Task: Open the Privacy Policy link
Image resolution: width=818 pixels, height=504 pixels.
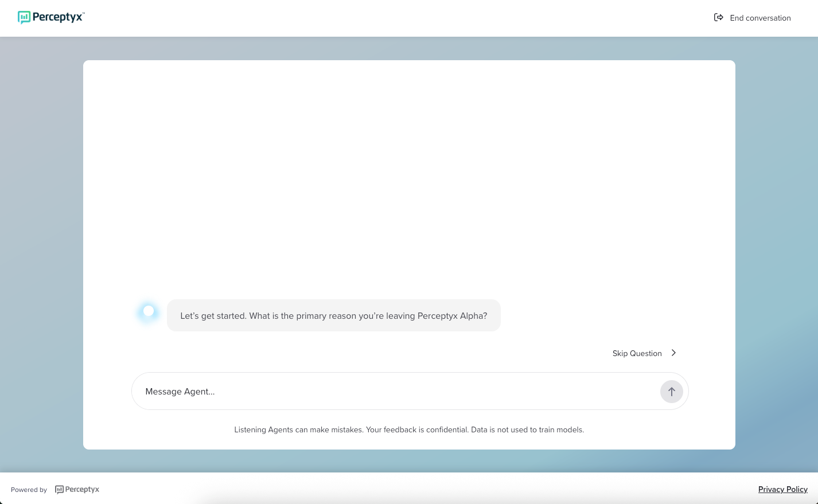Action: pyautogui.click(x=783, y=489)
